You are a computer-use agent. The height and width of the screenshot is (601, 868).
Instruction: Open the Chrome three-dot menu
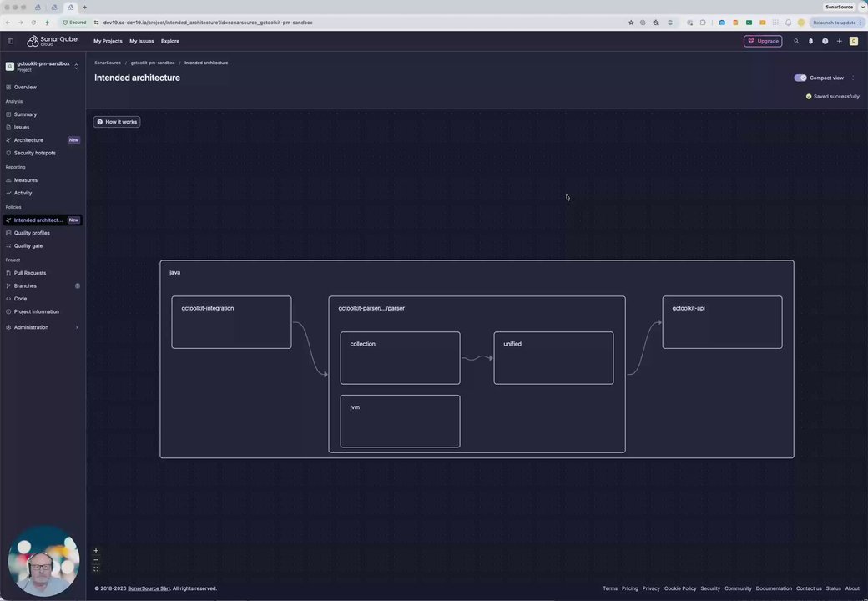point(860,23)
